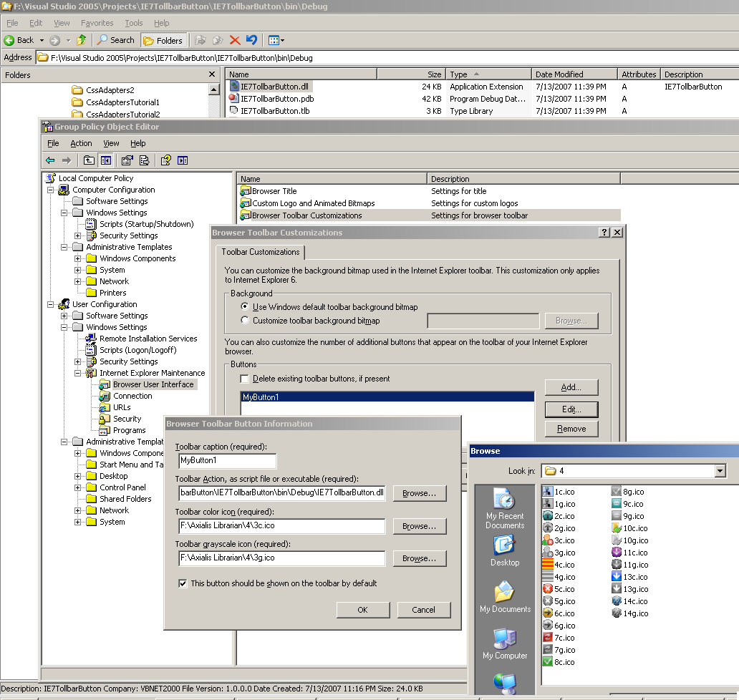Open the Help menu in Group Policy Editor
The image size is (739, 700).
138,143
